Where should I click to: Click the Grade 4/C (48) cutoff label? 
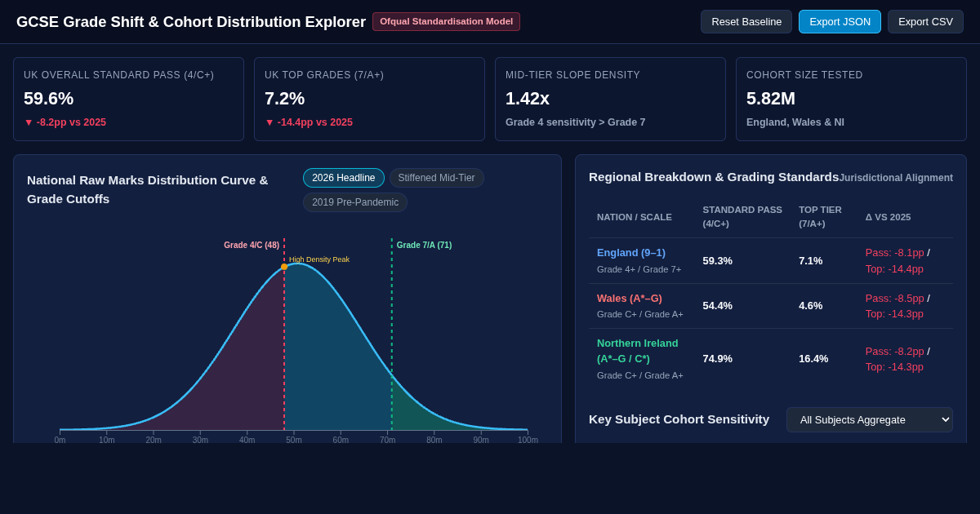click(x=252, y=245)
